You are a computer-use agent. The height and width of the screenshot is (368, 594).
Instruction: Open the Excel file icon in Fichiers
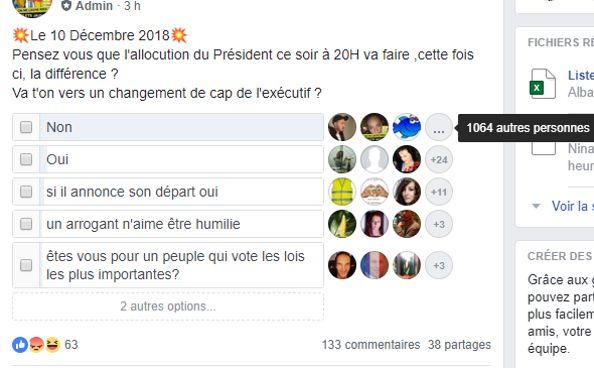coord(543,84)
